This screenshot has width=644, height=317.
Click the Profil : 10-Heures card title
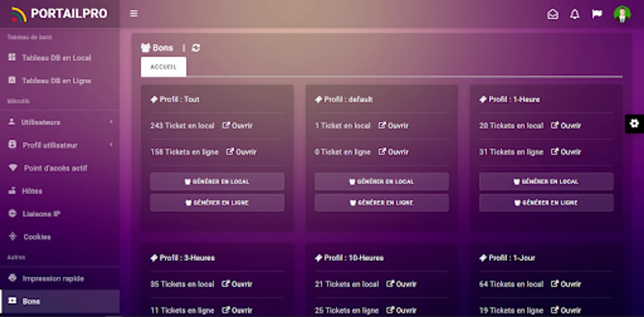tap(354, 258)
